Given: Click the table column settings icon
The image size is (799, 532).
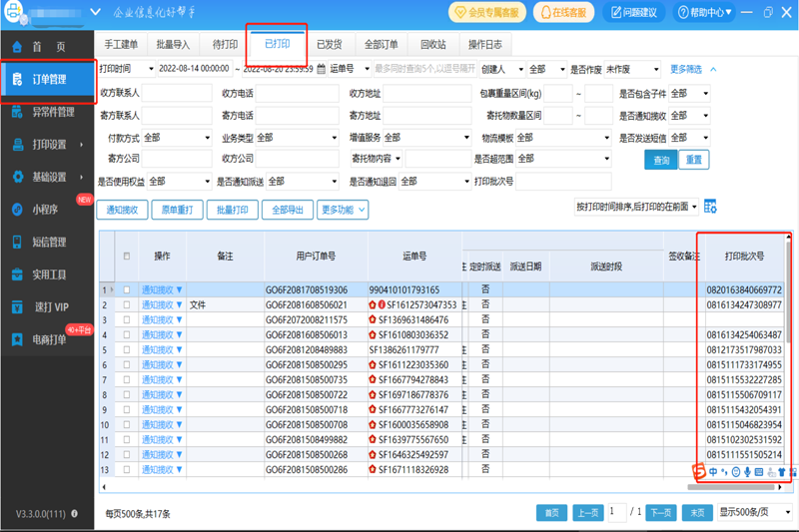Looking at the screenshot, I should point(710,207).
